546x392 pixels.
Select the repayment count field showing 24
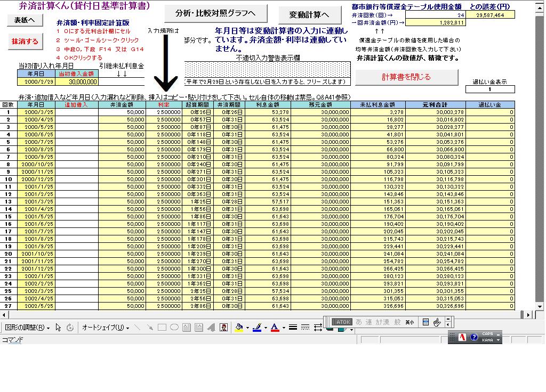pos(435,15)
